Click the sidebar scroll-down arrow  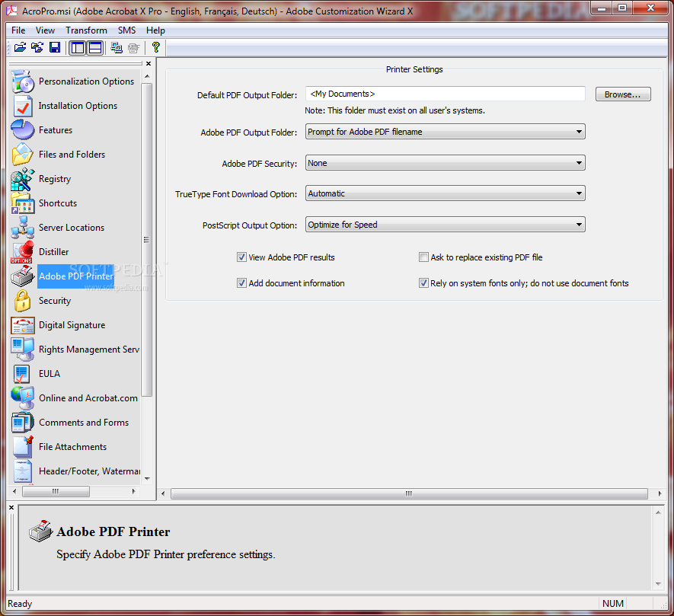click(147, 478)
